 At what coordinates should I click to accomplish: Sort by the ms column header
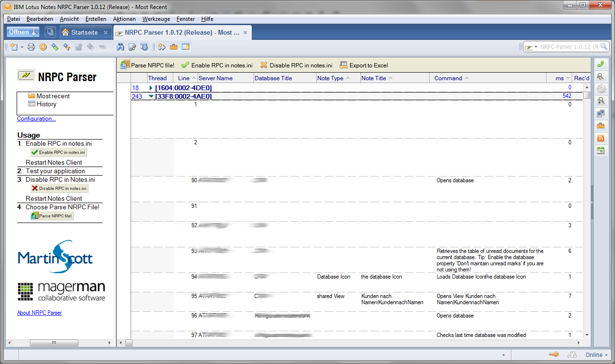(x=560, y=78)
